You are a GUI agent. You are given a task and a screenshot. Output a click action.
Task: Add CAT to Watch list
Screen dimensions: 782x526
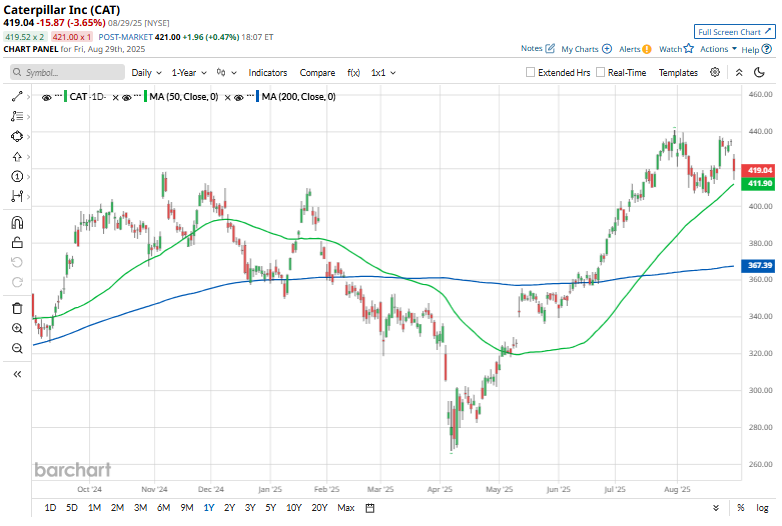coord(676,49)
